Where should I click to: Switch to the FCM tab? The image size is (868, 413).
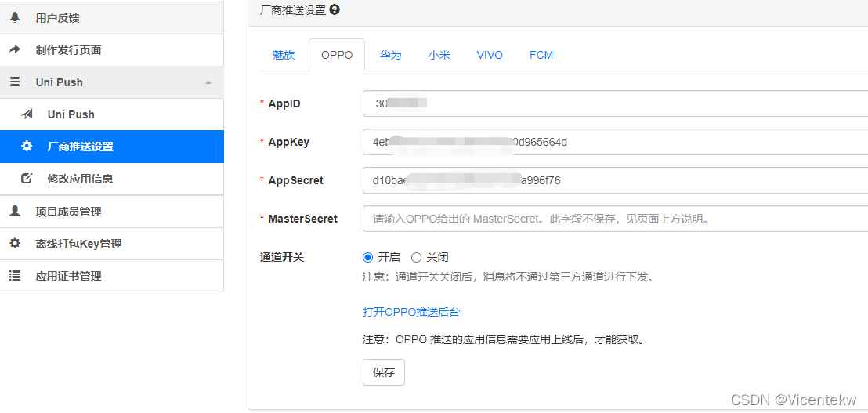541,55
